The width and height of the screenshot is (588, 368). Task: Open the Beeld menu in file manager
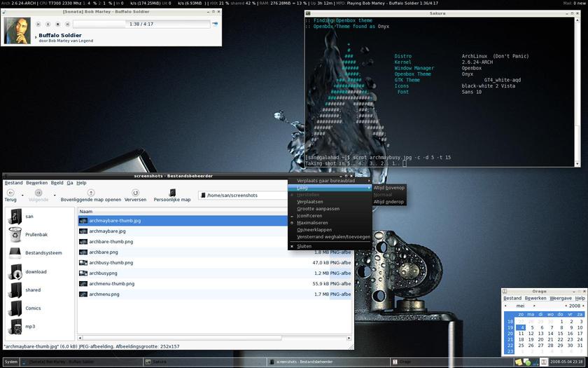(57, 183)
